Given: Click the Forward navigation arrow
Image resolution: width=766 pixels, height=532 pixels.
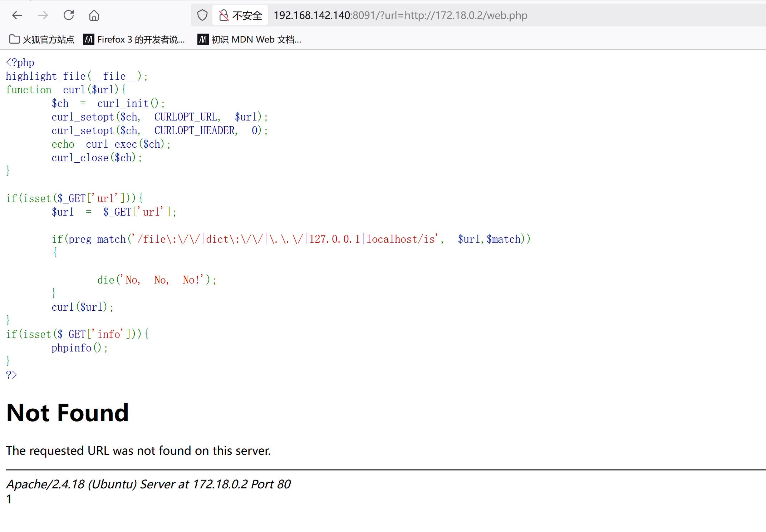Looking at the screenshot, I should (x=43, y=15).
